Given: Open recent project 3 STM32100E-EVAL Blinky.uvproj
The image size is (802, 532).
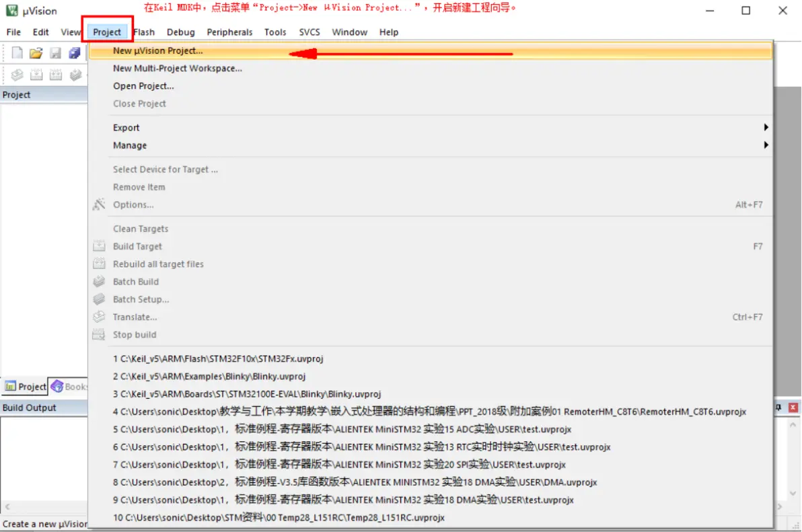Looking at the screenshot, I should point(430,394).
